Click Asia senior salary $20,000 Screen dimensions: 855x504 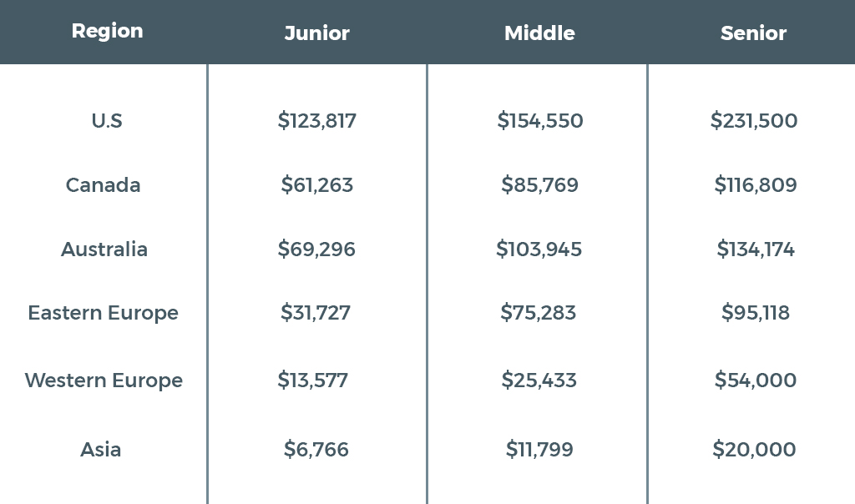[754, 450]
